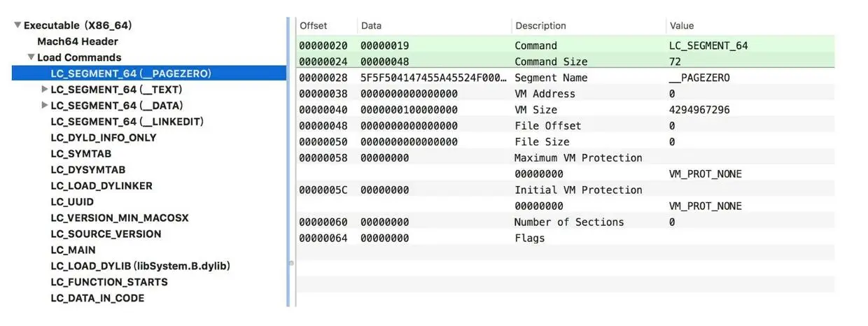
Task: Click offset 0000005C cell
Action: [323, 190]
